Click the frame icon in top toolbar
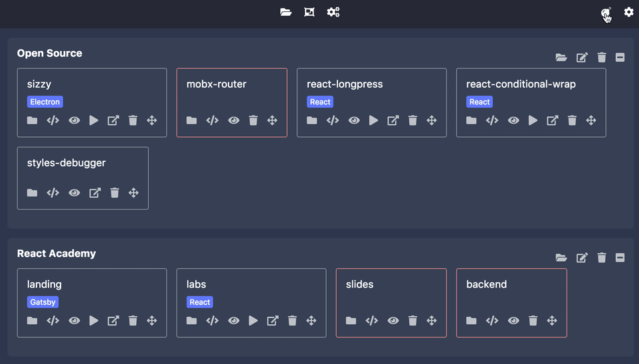This screenshot has width=639, height=364. pos(310,12)
